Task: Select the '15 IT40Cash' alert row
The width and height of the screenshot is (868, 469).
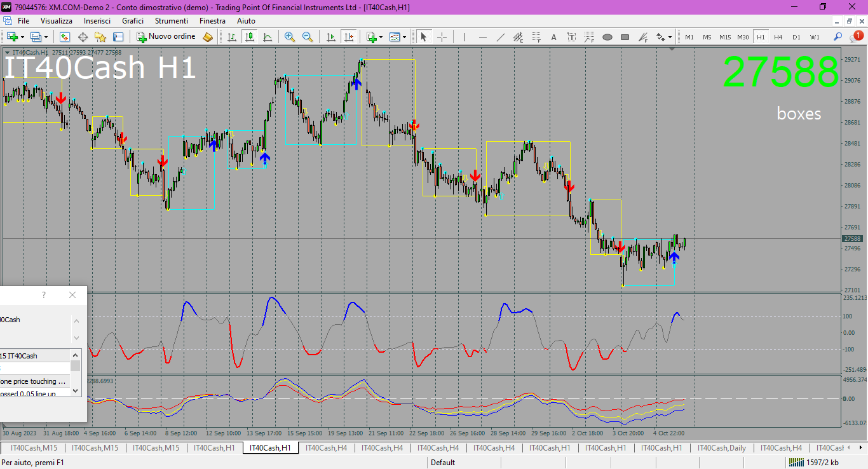Action: [x=35, y=356]
